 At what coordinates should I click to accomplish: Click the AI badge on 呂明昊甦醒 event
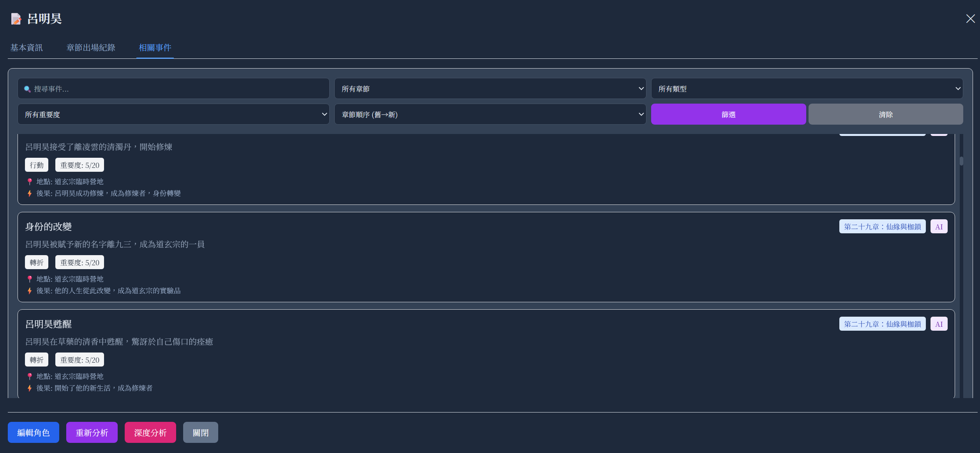pos(939,324)
